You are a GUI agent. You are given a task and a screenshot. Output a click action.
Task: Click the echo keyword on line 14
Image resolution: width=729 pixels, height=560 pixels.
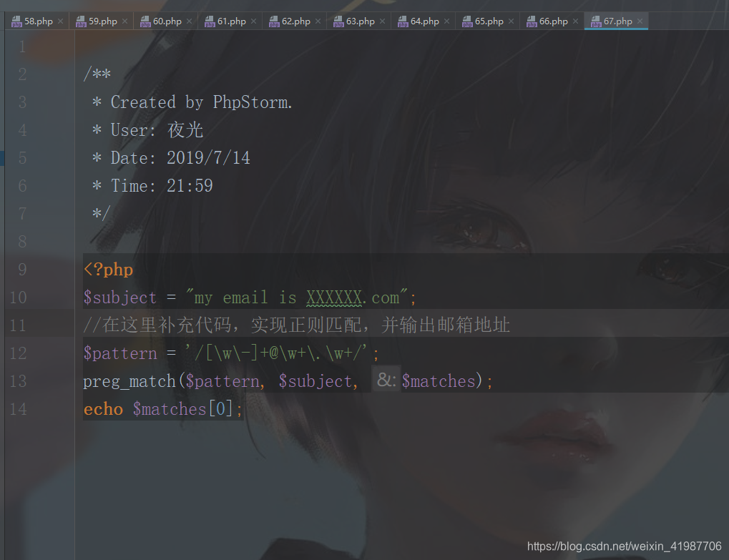click(x=103, y=409)
